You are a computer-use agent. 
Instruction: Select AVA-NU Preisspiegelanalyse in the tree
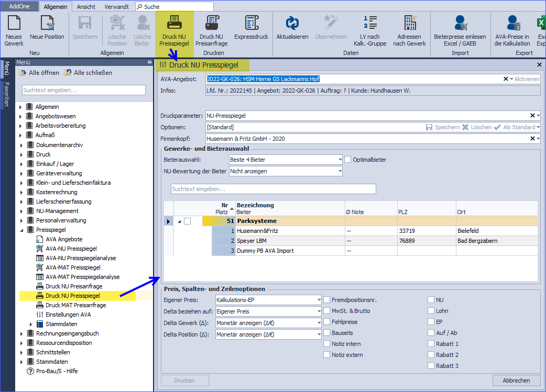pos(81,258)
